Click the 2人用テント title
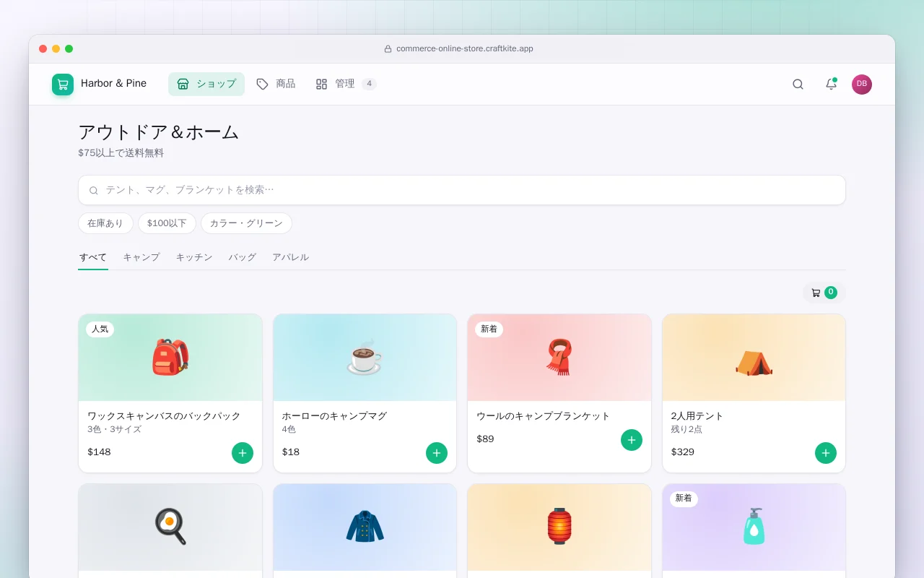924x578 pixels. pos(697,416)
